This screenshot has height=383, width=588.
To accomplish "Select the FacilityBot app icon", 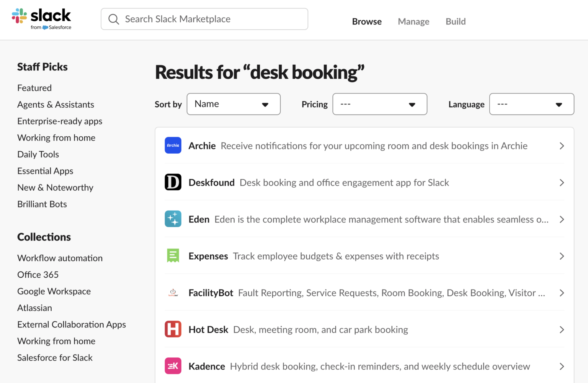I will coord(173,292).
